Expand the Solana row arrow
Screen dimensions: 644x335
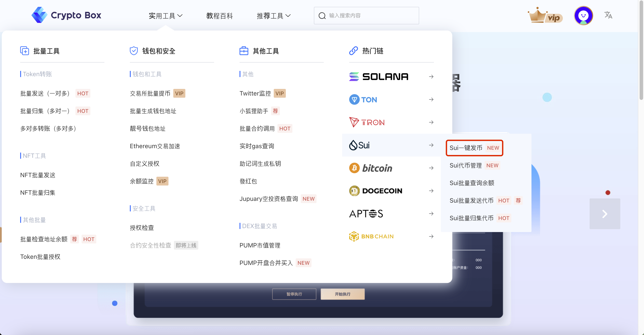[431, 77]
